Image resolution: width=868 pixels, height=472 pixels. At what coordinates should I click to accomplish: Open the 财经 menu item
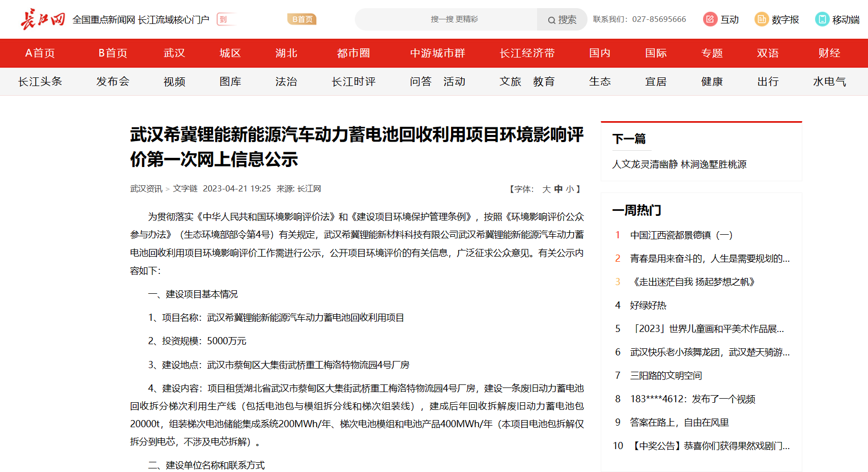coord(829,53)
